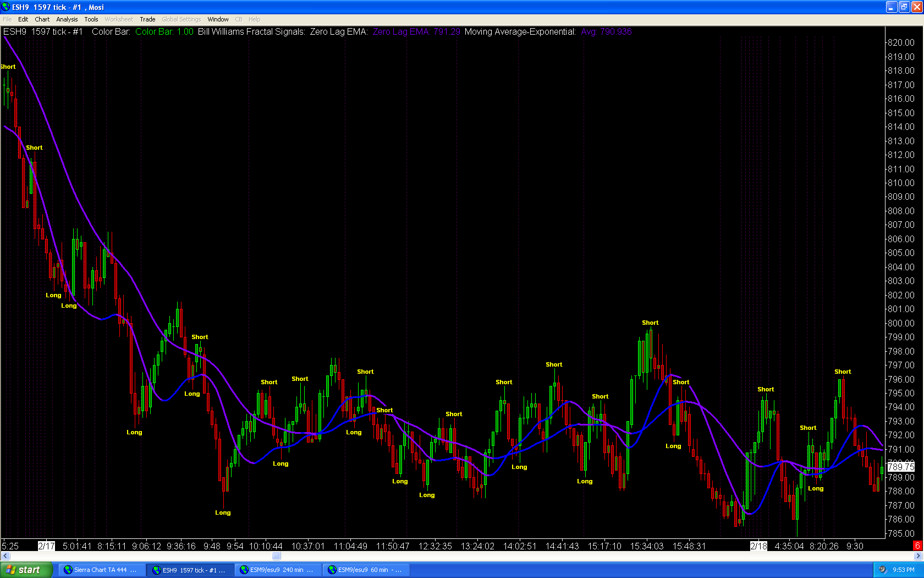Open the Chart menu
Viewport: 924px width, 578px height.
42,19
